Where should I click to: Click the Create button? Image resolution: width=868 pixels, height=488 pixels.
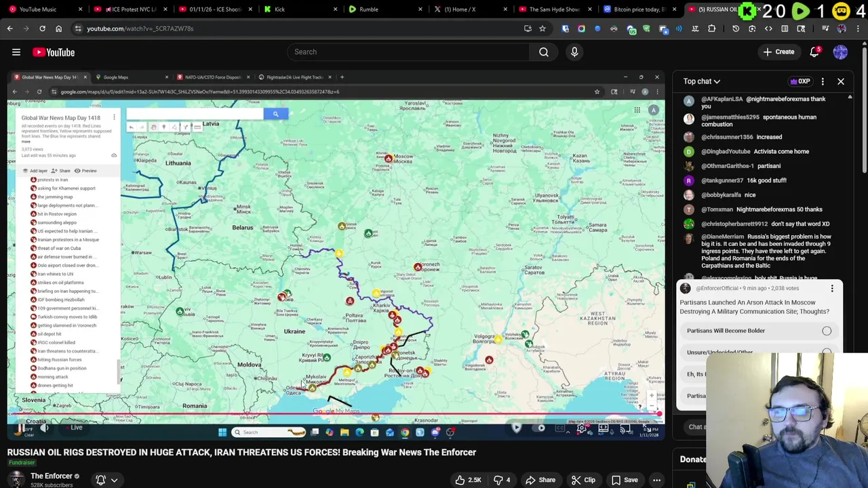pos(778,52)
